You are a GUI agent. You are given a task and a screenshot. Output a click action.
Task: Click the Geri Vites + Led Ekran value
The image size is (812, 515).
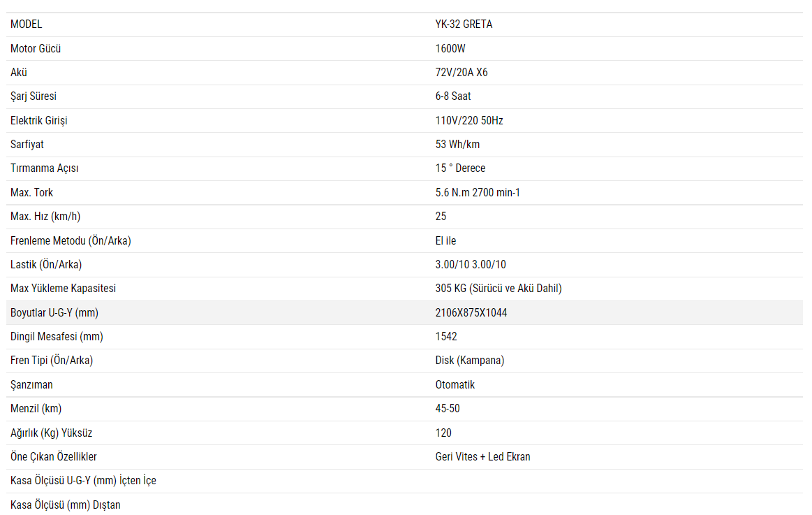(x=482, y=457)
